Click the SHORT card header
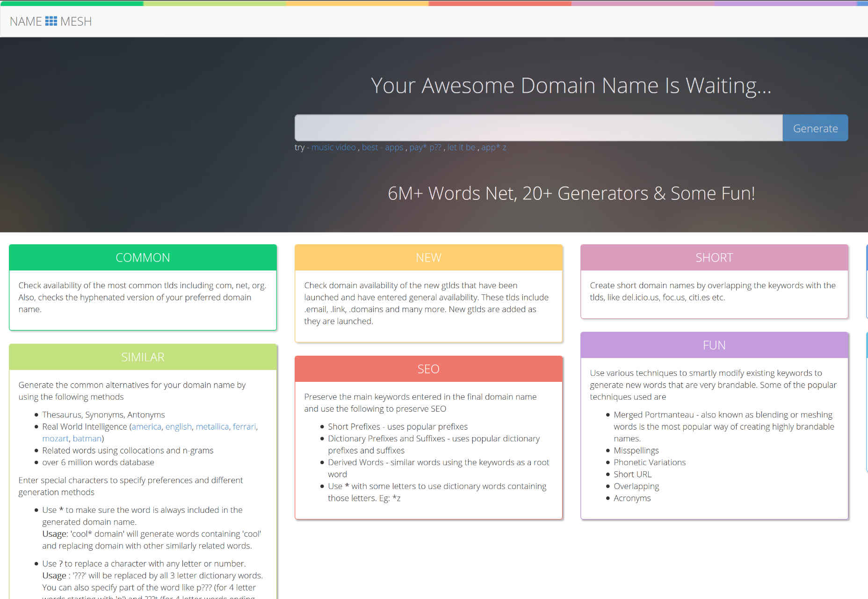Viewport: 868px width, 599px height. pyautogui.click(x=714, y=257)
